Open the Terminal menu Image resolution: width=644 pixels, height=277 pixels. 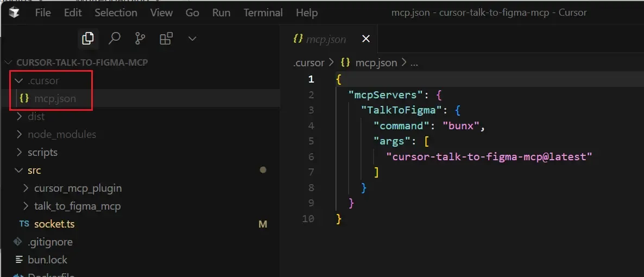(x=262, y=12)
